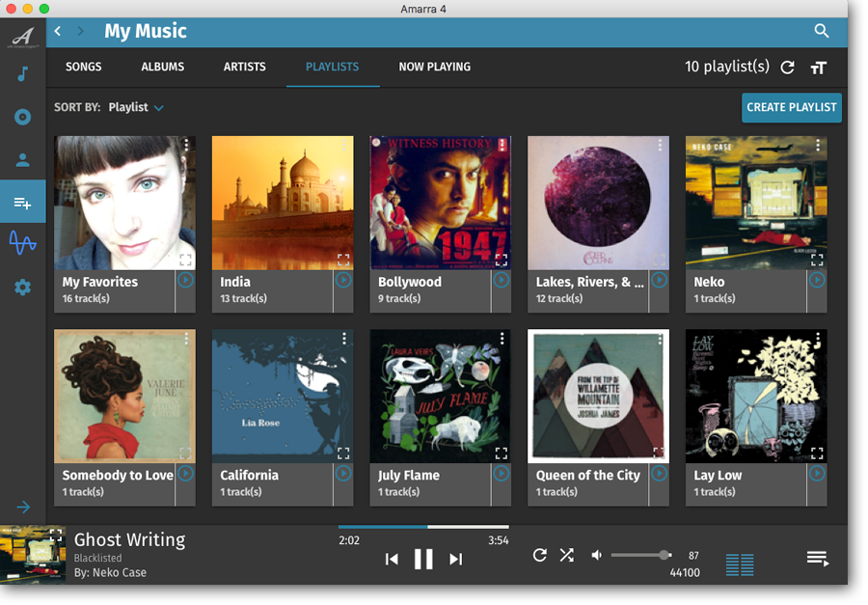Play the India playlist

(x=343, y=281)
